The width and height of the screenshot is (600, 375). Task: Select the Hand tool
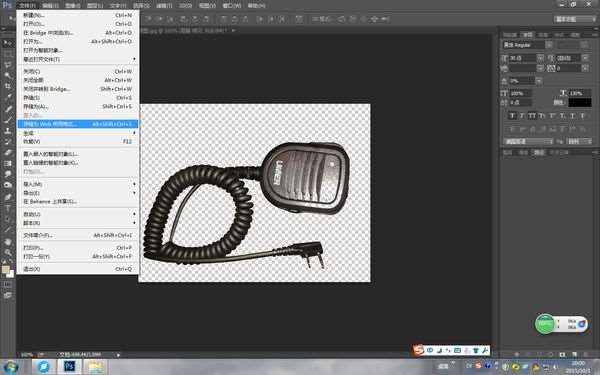coord(8,241)
